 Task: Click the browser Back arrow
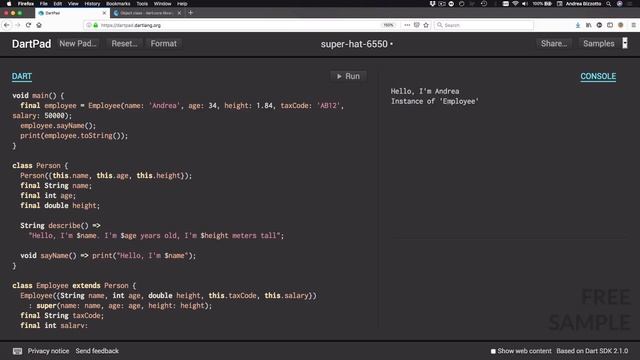[x=7, y=25]
